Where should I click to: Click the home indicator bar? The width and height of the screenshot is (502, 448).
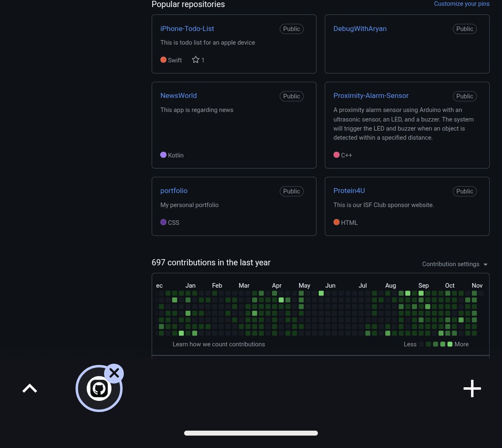tap(251, 433)
